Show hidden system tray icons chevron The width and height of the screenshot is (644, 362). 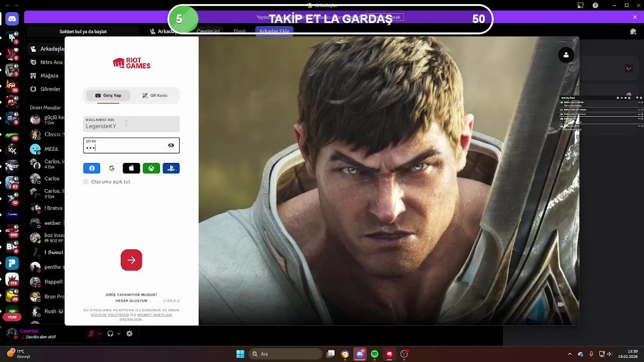click(x=570, y=354)
